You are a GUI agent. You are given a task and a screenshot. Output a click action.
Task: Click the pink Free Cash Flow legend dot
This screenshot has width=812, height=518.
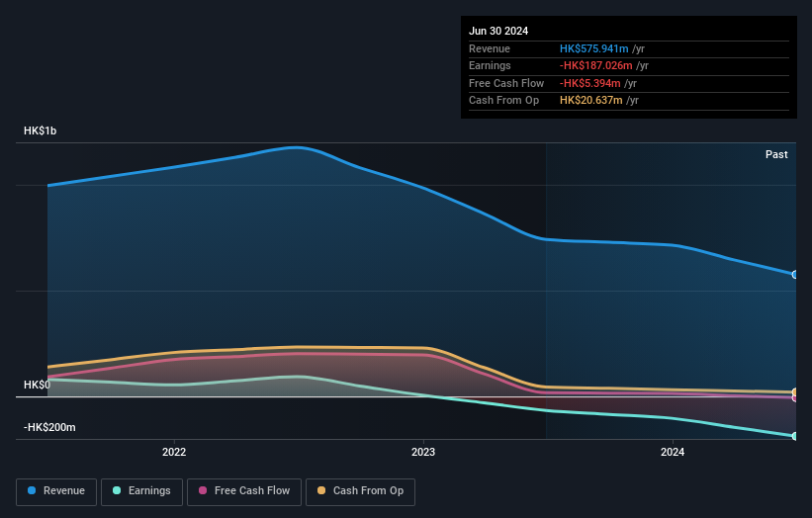click(x=203, y=490)
